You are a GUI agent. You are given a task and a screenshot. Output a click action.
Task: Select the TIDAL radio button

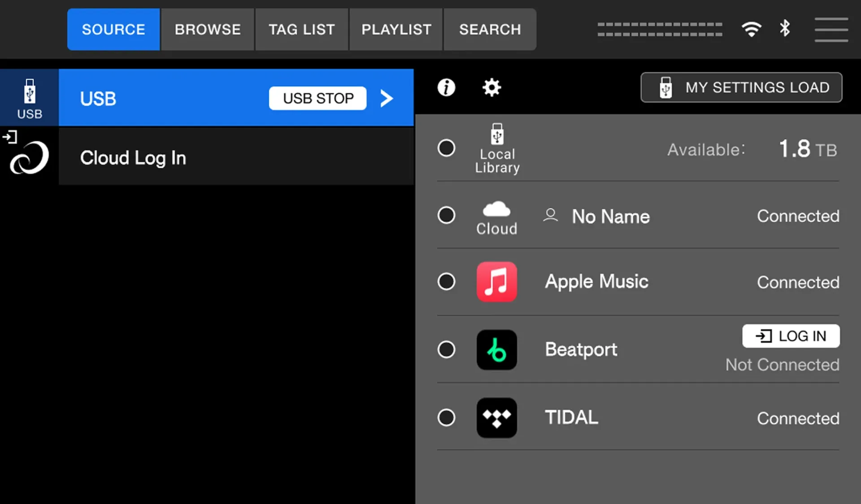[446, 418]
